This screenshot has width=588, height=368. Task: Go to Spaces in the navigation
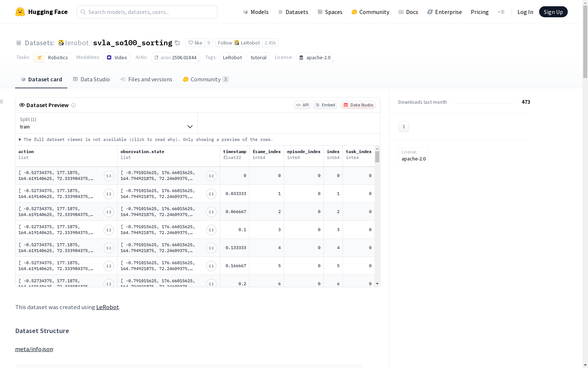click(x=330, y=12)
